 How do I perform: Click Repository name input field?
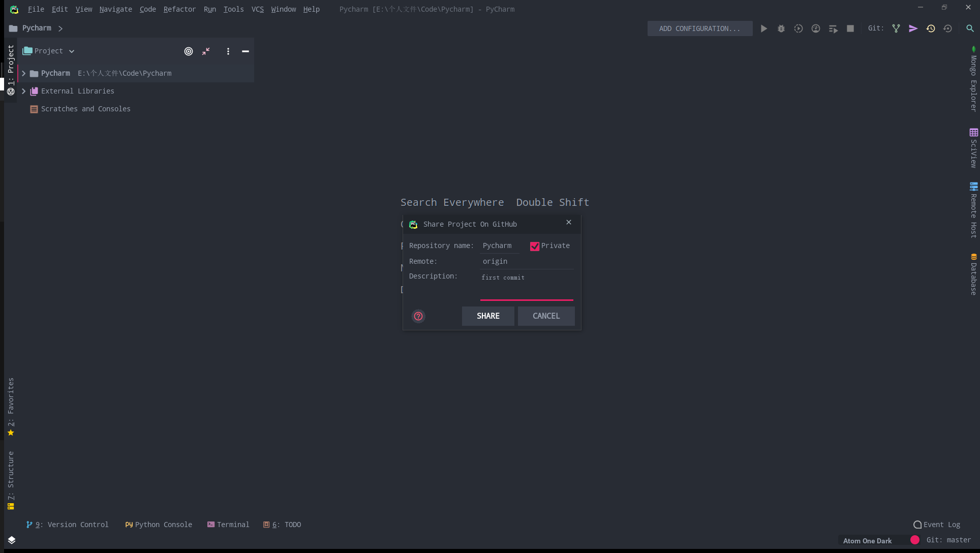pyautogui.click(x=500, y=246)
